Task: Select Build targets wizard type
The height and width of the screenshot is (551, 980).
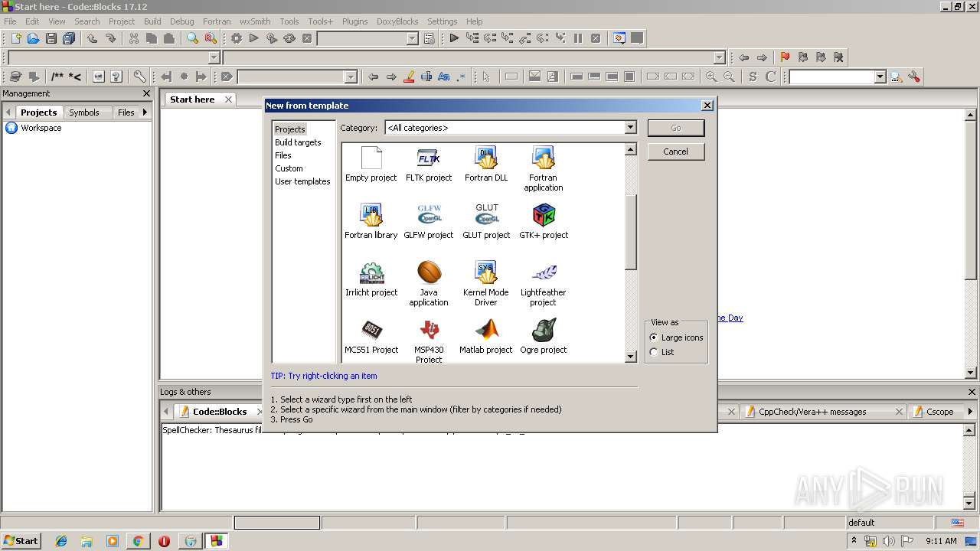Action: [x=298, y=142]
